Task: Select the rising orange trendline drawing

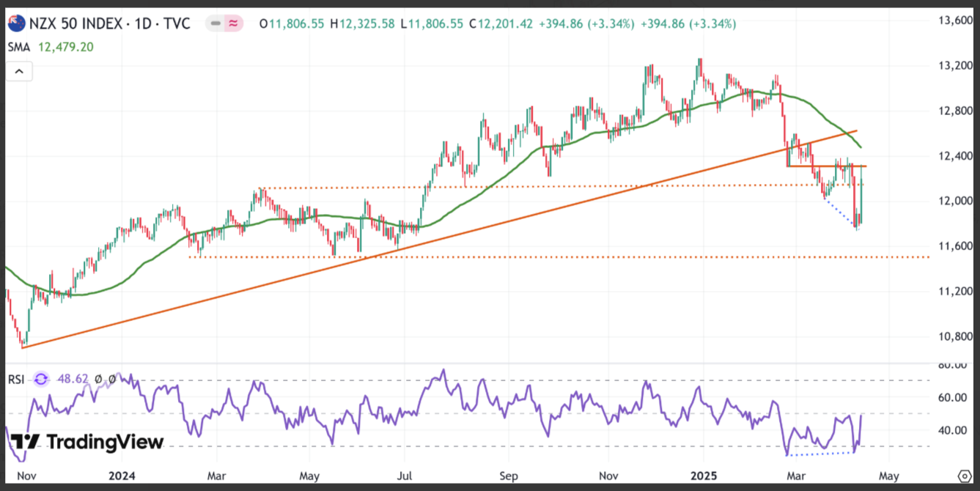Action: tap(440, 240)
